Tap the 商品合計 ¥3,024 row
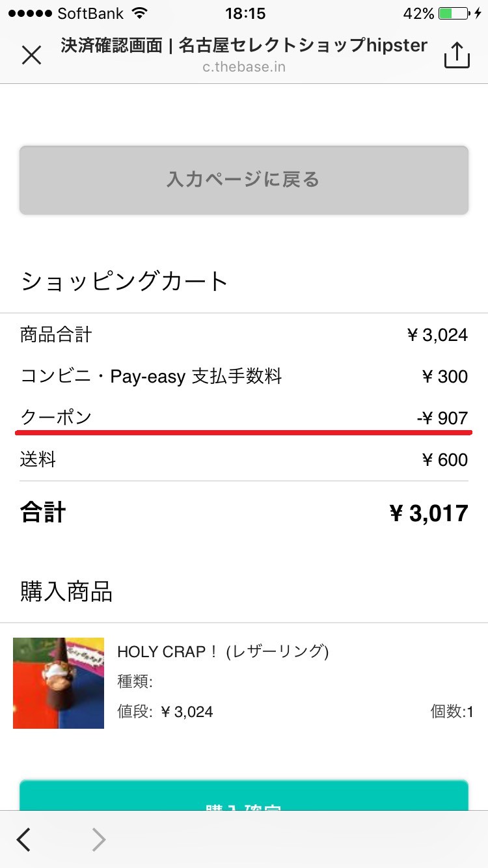The height and width of the screenshot is (868, 488). pyautogui.click(x=244, y=334)
